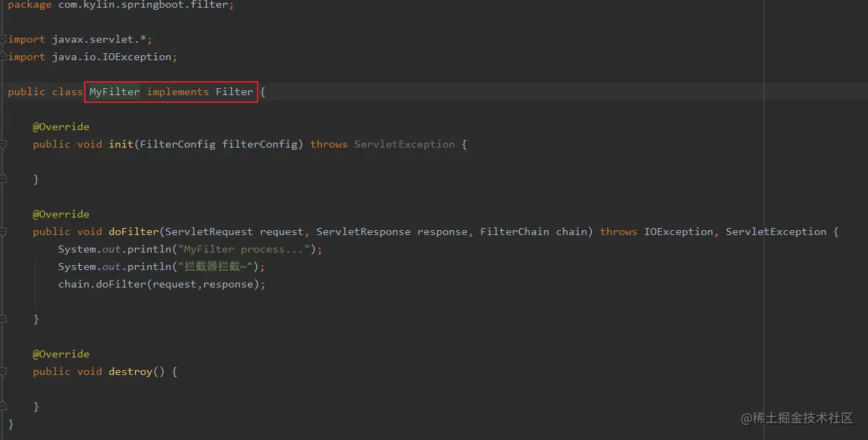Collapse the init method using its gutter fold marker
The width and height of the screenshot is (868, 440).
[x=3, y=144]
